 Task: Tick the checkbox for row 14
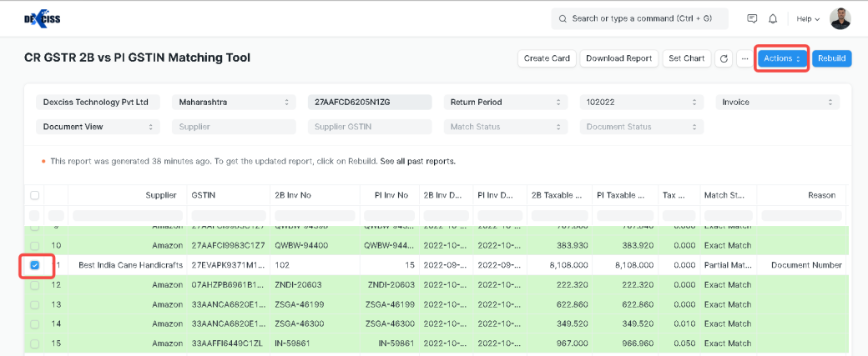click(x=35, y=323)
